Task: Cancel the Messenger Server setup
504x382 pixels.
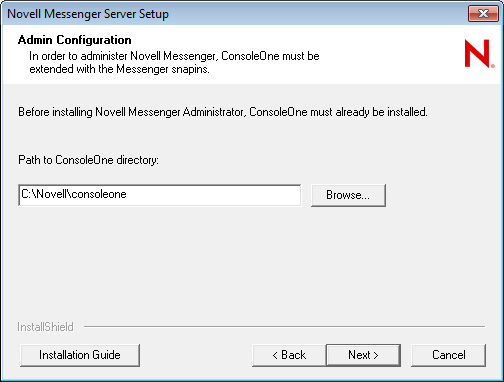Action: click(x=448, y=355)
